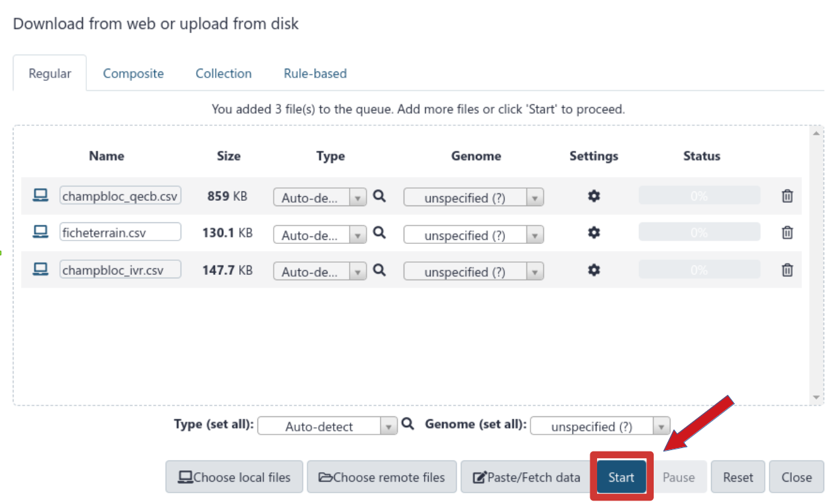The width and height of the screenshot is (835, 504).
Task: Open the Type (set all) Auto-detect dropdown
Action: (328, 427)
